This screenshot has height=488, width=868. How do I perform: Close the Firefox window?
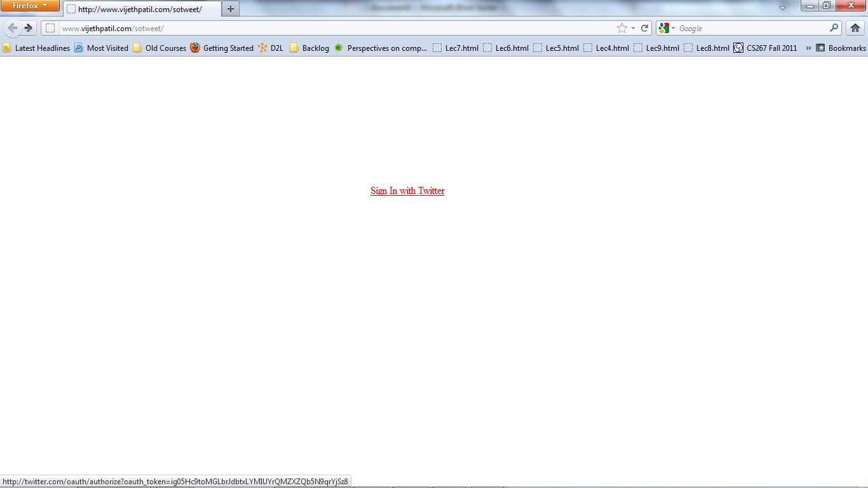pyautogui.click(x=851, y=6)
